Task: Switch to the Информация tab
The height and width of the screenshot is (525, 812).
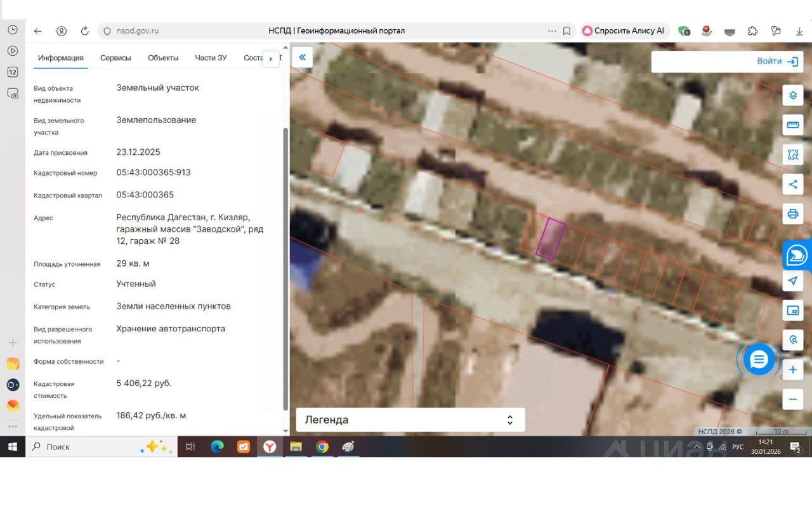Action: [x=60, y=58]
